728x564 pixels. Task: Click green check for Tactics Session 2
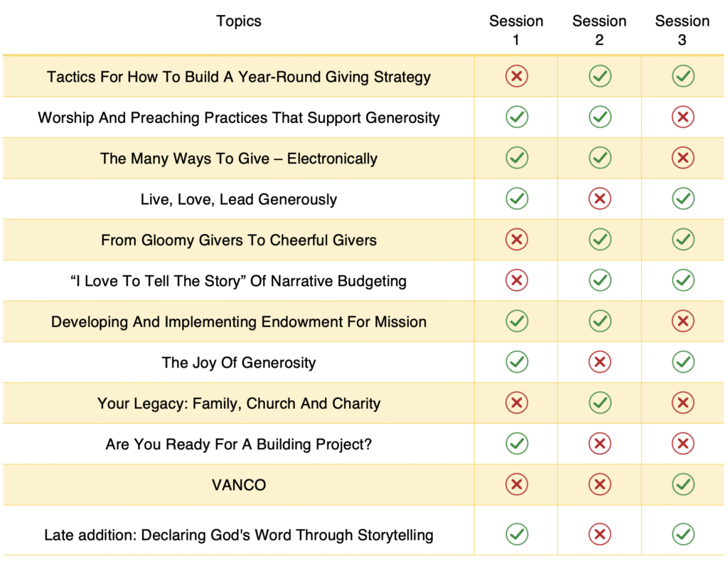pyautogui.click(x=600, y=76)
